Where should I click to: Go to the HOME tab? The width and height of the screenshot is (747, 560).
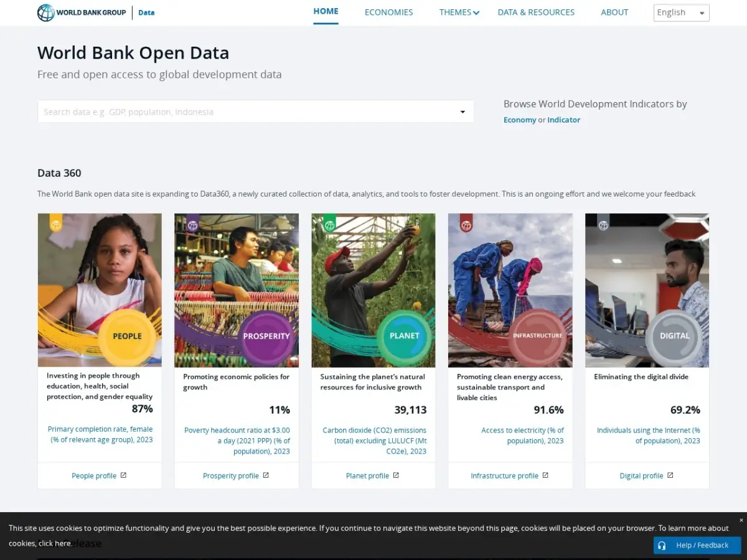pyautogui.click(x=326, y=12)
